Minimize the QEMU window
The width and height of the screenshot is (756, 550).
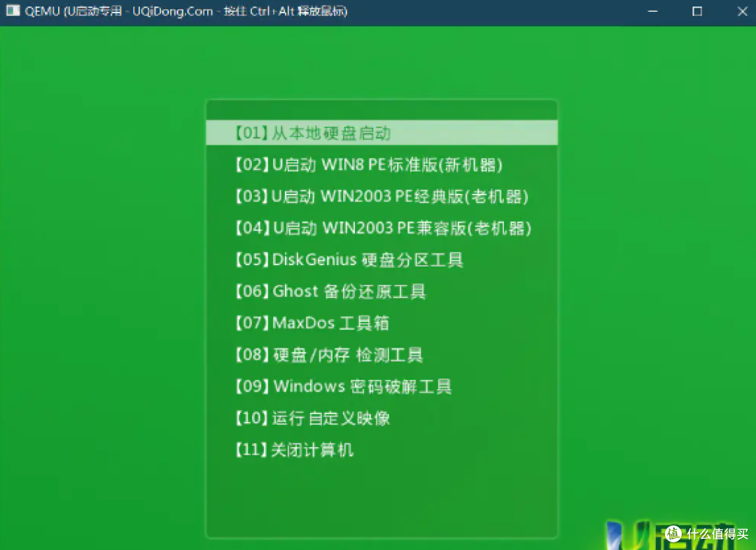[652, 11]
